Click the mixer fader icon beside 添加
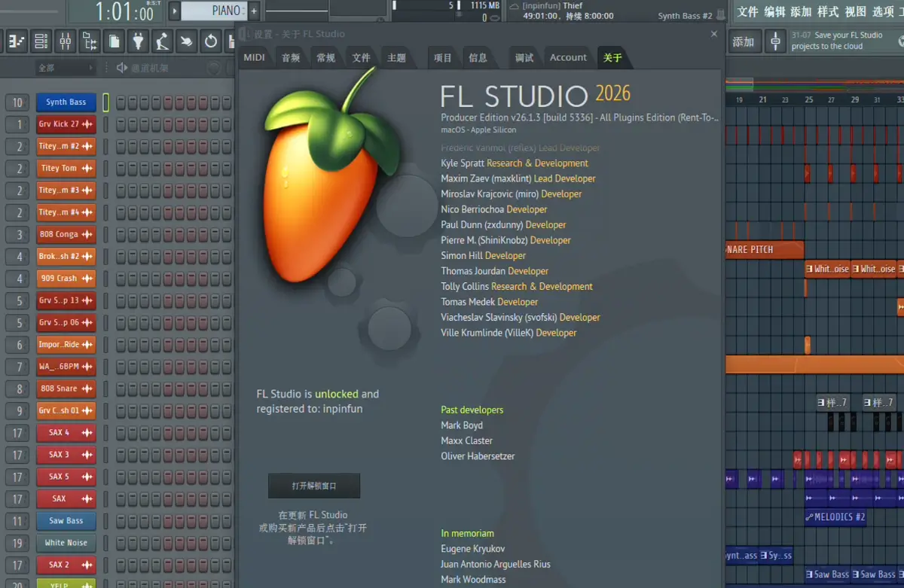 [x=775, y=41]
